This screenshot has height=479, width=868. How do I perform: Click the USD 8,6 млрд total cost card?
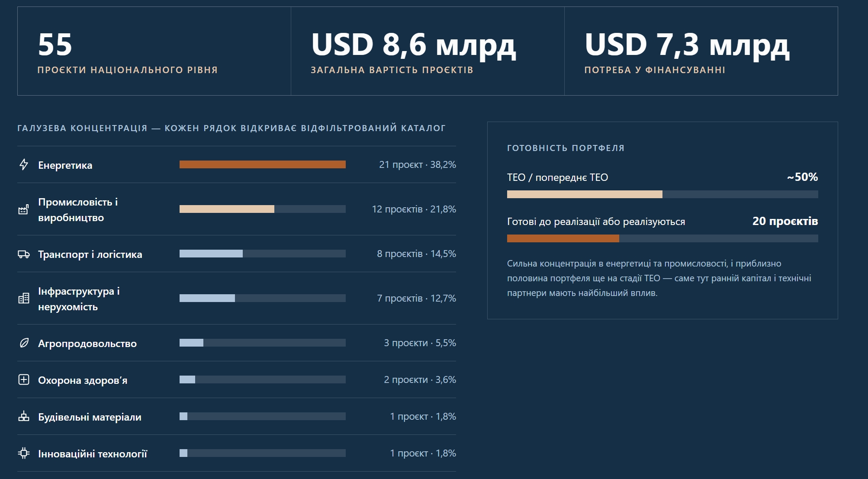428,51
